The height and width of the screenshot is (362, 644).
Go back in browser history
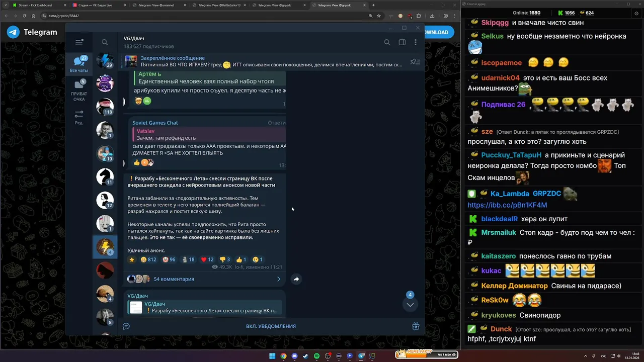[x=6, y=16]
